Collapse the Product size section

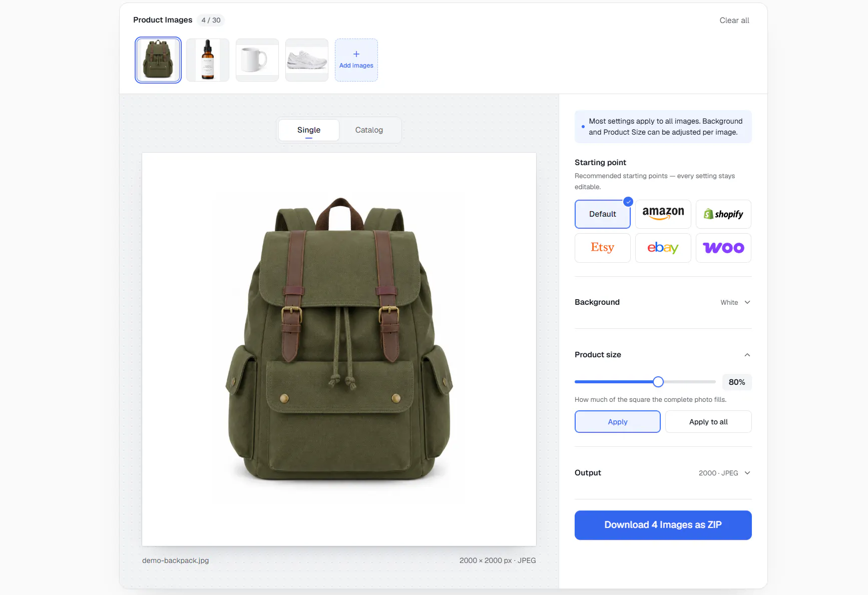pos(663,355)
